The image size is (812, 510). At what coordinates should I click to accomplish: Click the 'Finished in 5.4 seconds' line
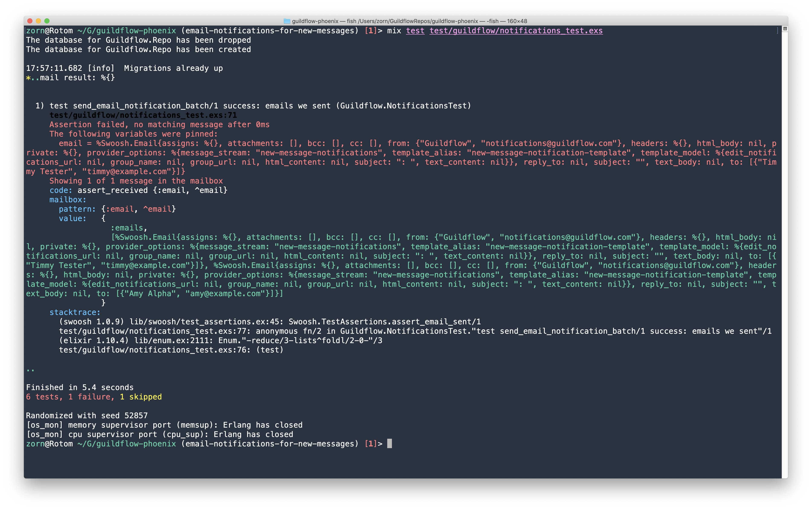80,387
